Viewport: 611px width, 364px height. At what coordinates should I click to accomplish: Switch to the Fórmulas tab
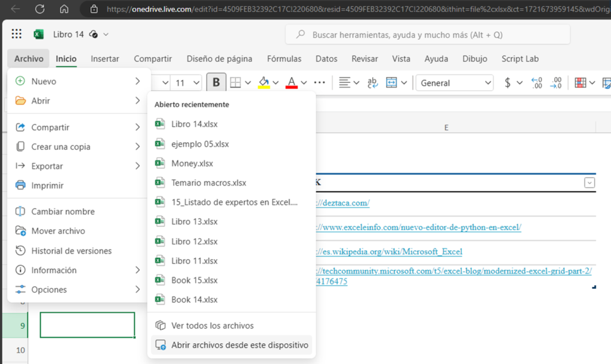click(x=284, y=58)
